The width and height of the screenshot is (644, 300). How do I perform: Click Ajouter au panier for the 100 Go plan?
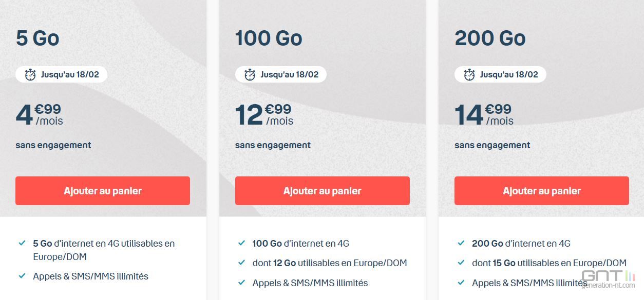click(x=323, y=190)
